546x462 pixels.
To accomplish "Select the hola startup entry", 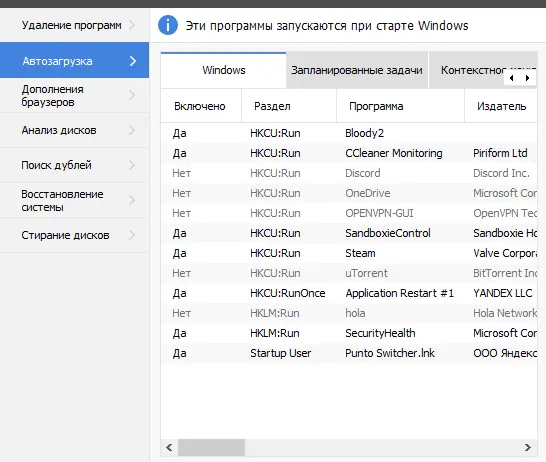I will pyautogui.click(x=349, y=313).
